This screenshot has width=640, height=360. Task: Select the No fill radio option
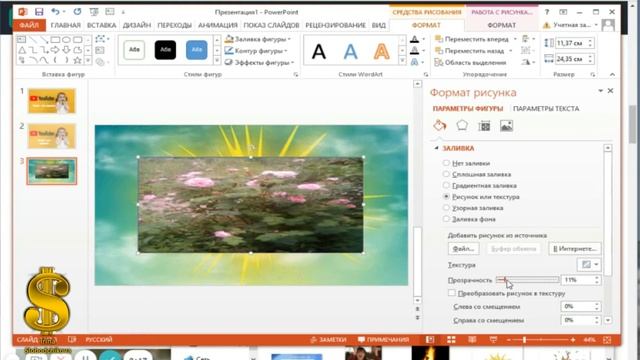point(446,163)
